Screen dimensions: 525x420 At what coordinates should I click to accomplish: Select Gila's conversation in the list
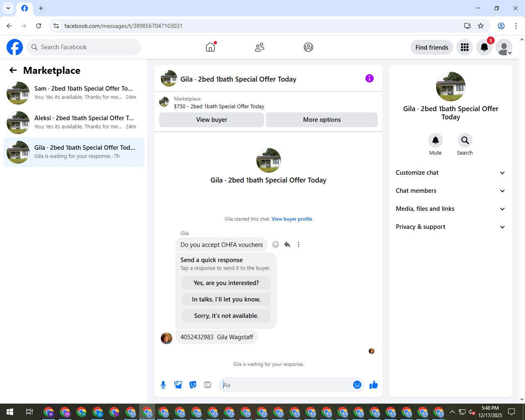point(74,152)
